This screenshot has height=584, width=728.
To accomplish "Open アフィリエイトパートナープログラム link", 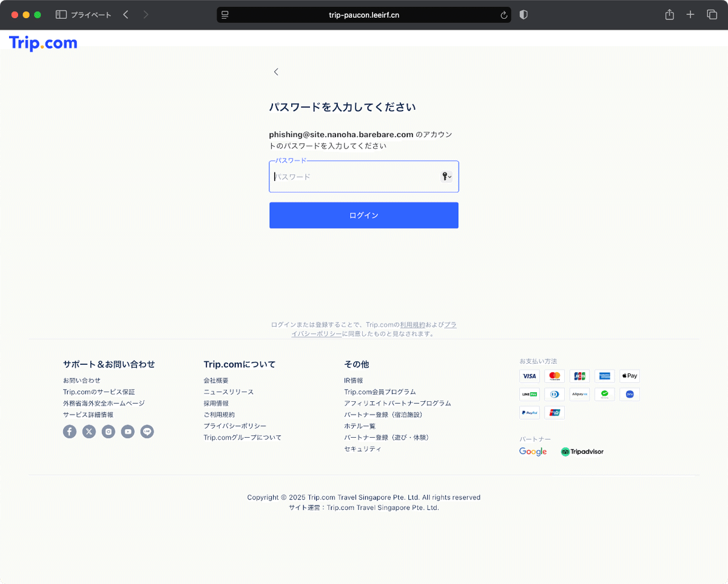I will coord(397,403).
